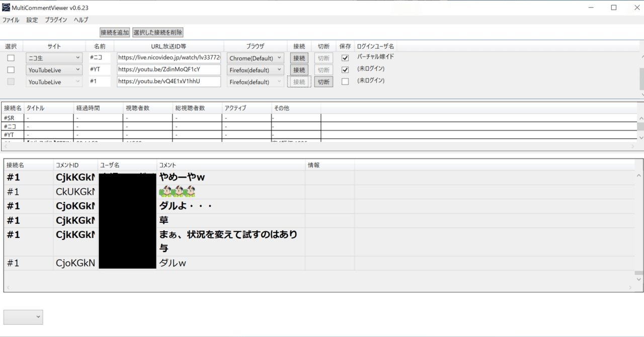644x337 pixels.
Task: Click the 選択した接続を削除 button
Action: click(157, 32)
